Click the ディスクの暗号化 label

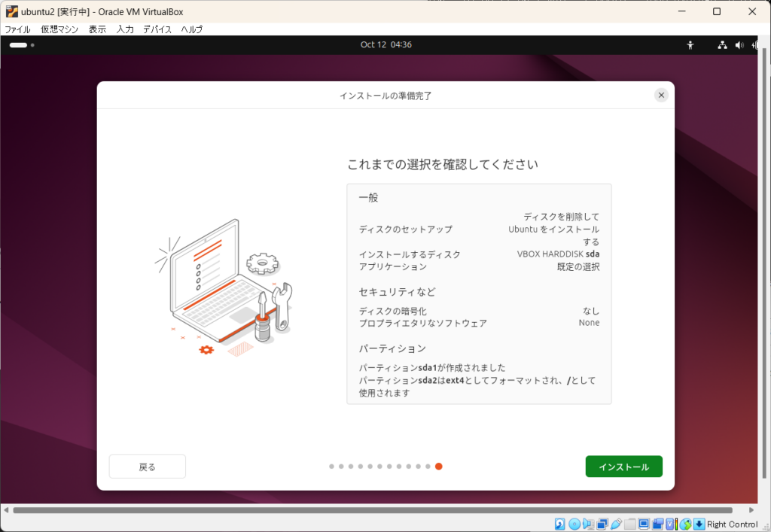tap(392, 311)
